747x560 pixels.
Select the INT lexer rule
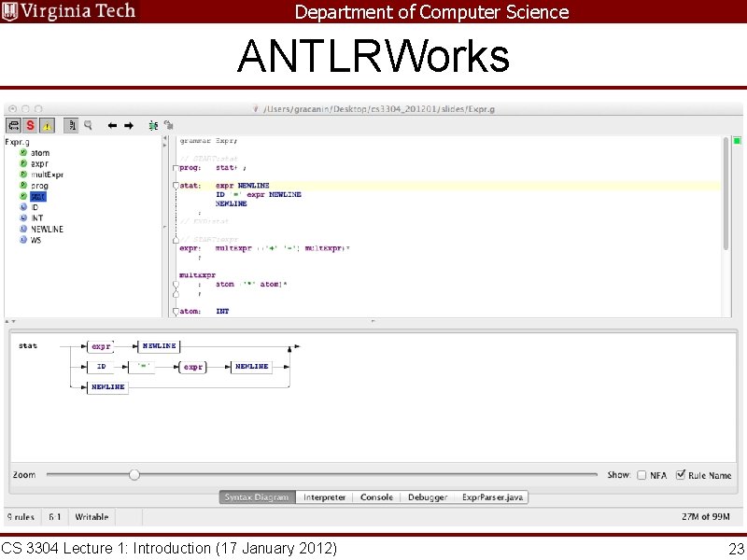click(x=37, y=218)
